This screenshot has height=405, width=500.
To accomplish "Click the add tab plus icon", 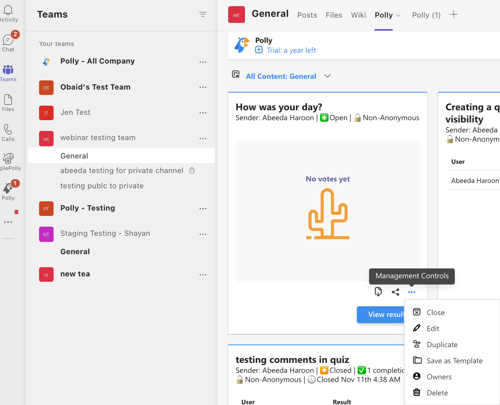I will (454, 15).
